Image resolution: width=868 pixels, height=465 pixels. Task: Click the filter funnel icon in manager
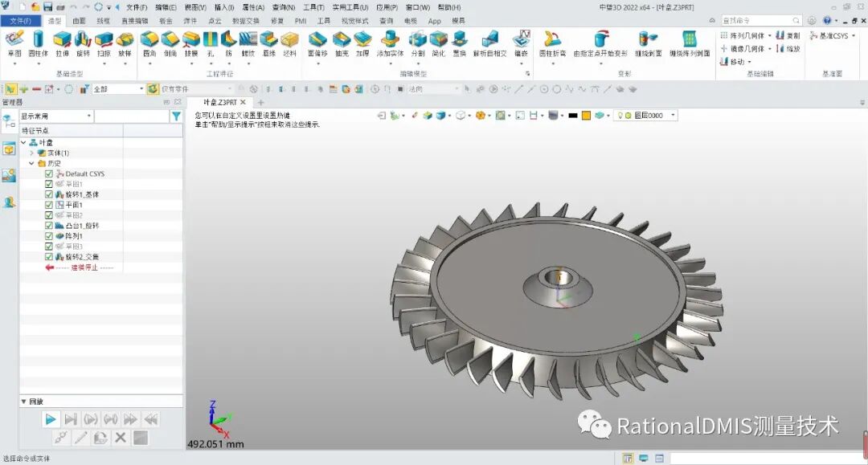(x=176, y=116)
